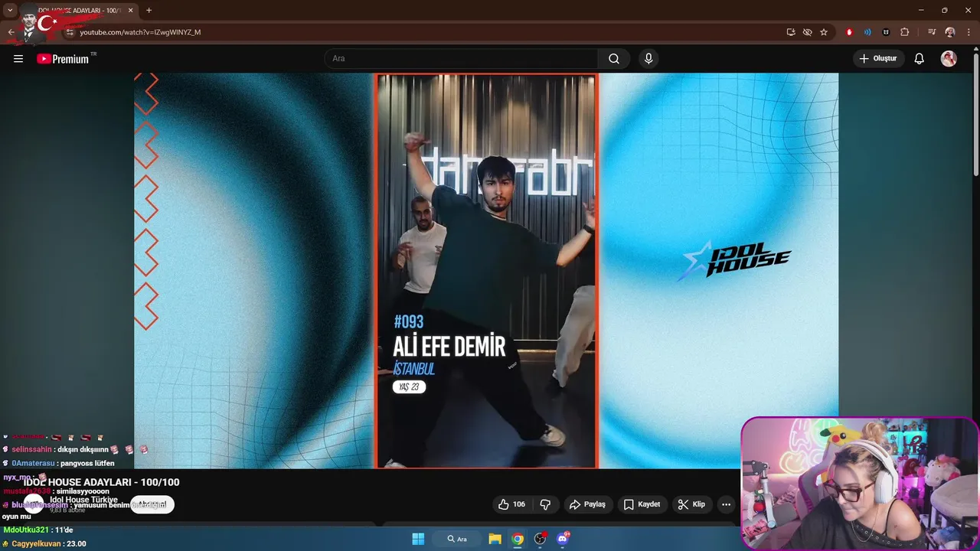The image size is (980, 551).
Task: Open Idol House Türkiye channel name
Action: (x=83, y=500)
